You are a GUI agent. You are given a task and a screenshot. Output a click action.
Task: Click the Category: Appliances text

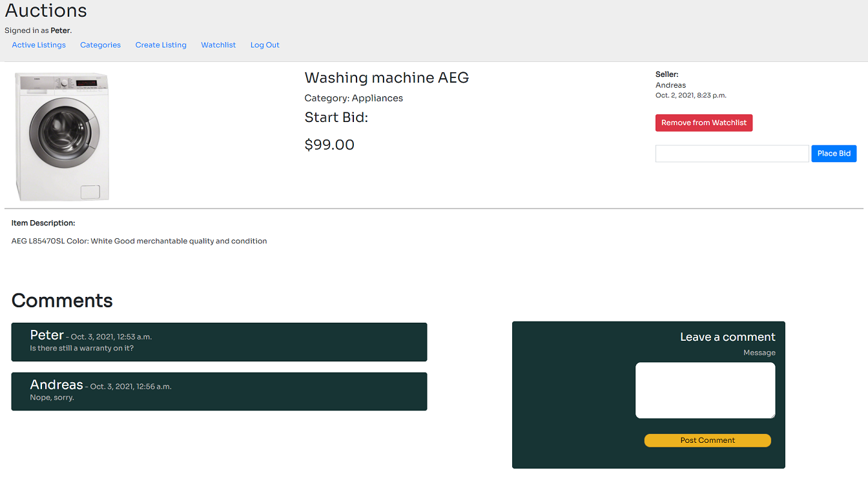pos(353,98)
